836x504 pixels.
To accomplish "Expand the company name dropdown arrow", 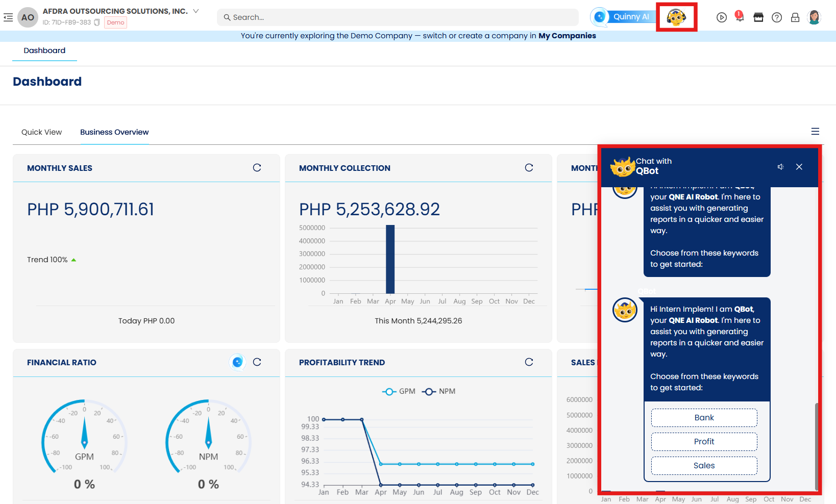I will (196, 11).
